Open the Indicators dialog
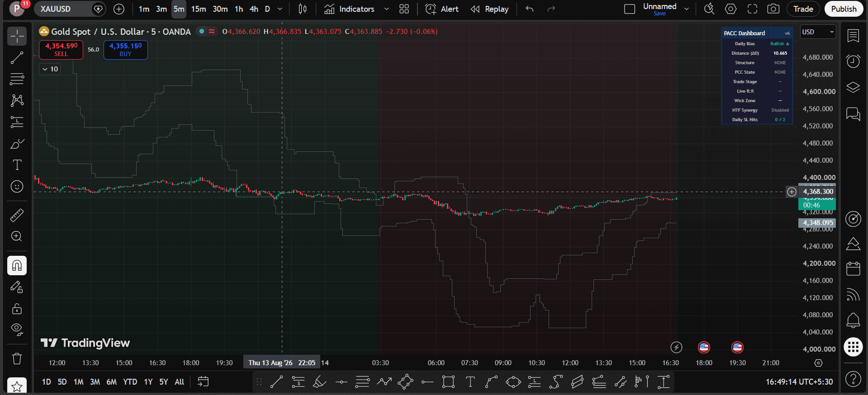 (350, 9)
